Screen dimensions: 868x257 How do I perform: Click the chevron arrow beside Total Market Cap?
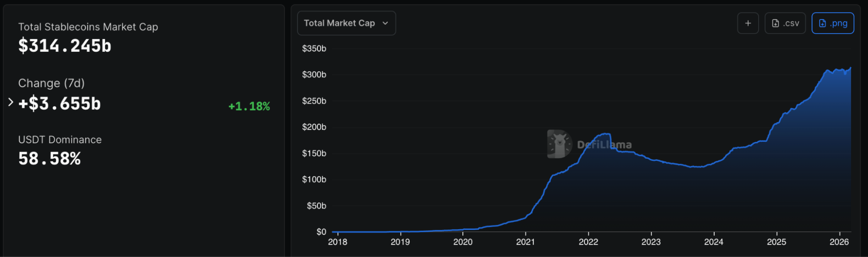[x=385, y=23]
